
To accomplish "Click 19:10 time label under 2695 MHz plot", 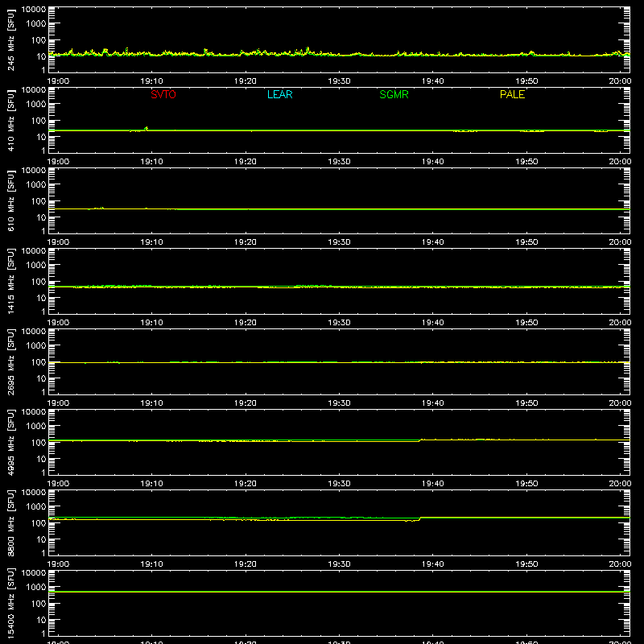I will (151, 403).
